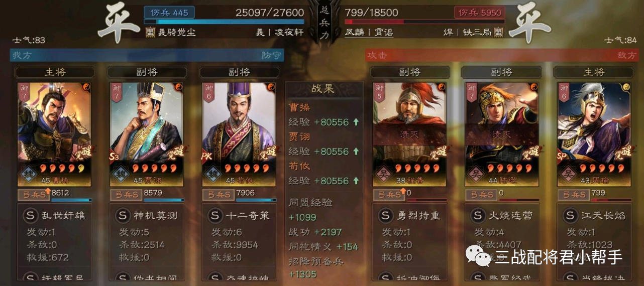Viewport: 644px width, 286px height.
Task: Click the S icon beside 勇烈持重
Action: click(386, 216)
